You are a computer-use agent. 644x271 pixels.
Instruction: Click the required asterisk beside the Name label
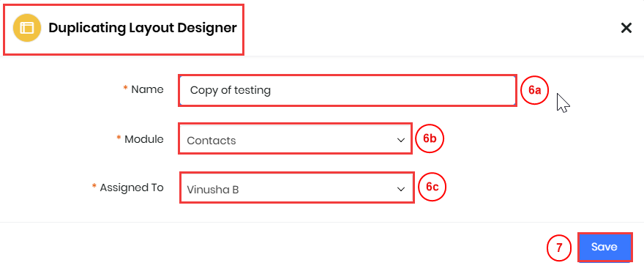[125, 89]
